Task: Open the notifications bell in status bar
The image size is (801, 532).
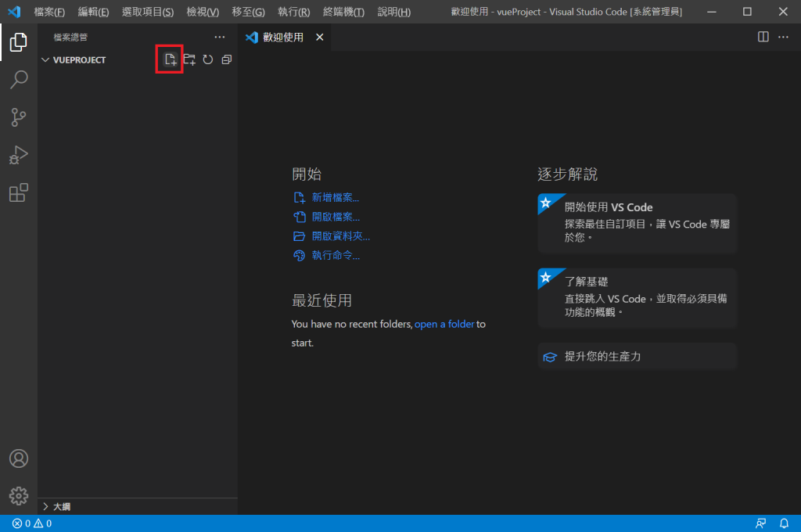Action: [784, 523]
